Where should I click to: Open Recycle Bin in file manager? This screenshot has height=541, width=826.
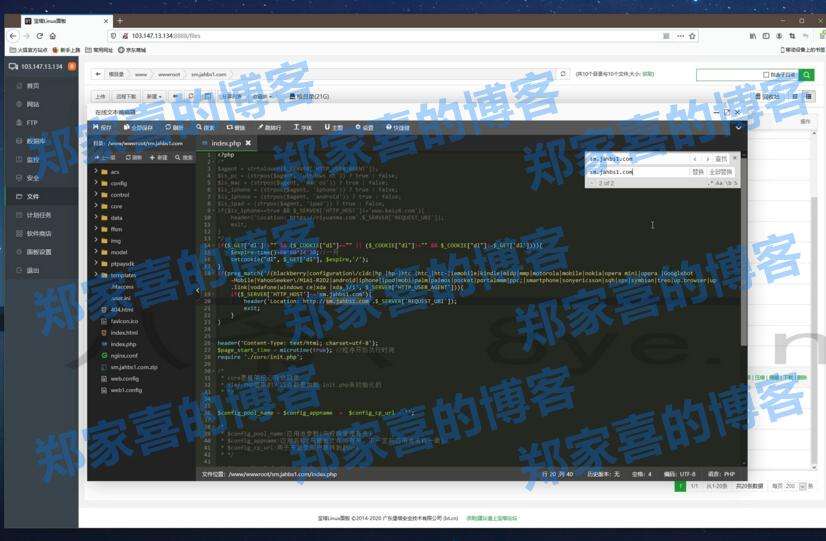point(767,96)
